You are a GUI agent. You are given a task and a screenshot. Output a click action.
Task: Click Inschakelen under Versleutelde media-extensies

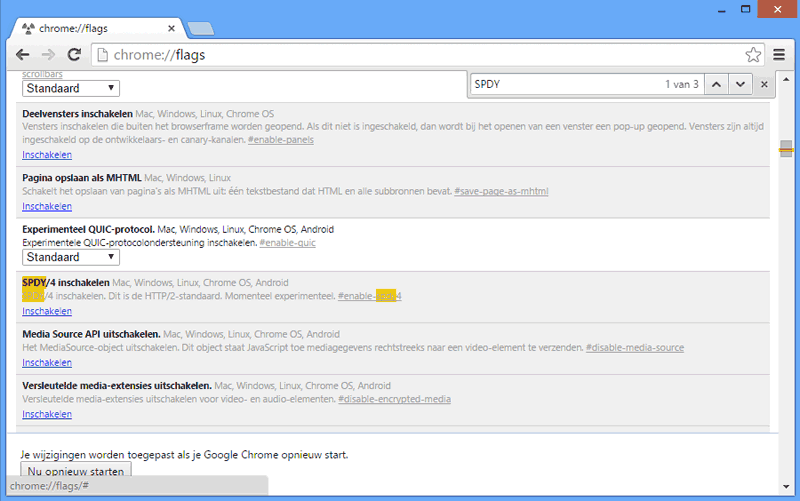[47, 414]
